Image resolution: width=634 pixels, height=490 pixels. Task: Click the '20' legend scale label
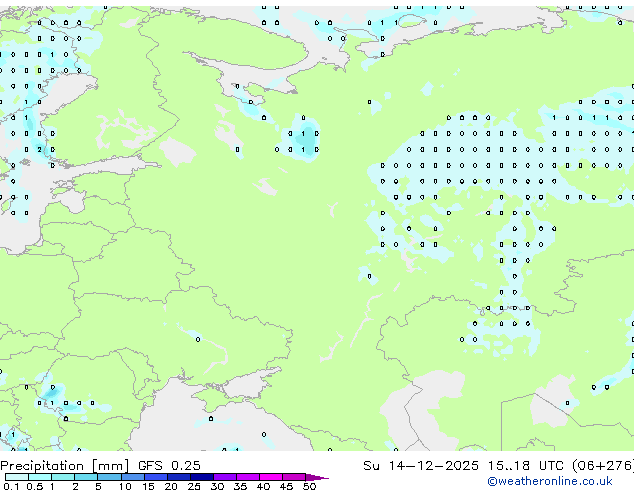171,486
